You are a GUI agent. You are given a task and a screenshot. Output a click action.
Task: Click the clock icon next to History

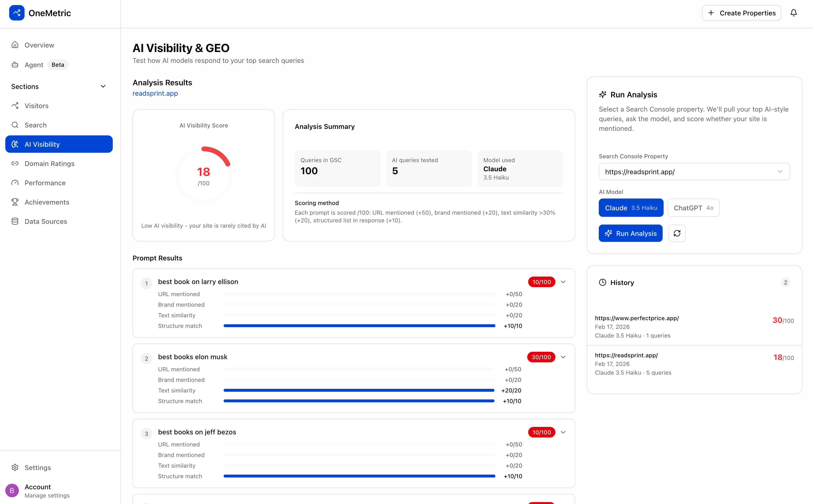coord(602,282)
